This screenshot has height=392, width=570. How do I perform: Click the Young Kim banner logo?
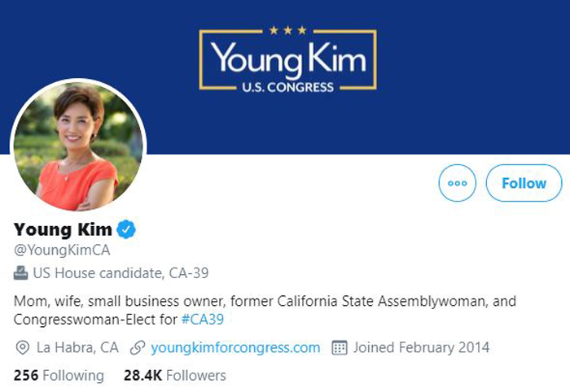pyautogui.click(x=288, y=59)
